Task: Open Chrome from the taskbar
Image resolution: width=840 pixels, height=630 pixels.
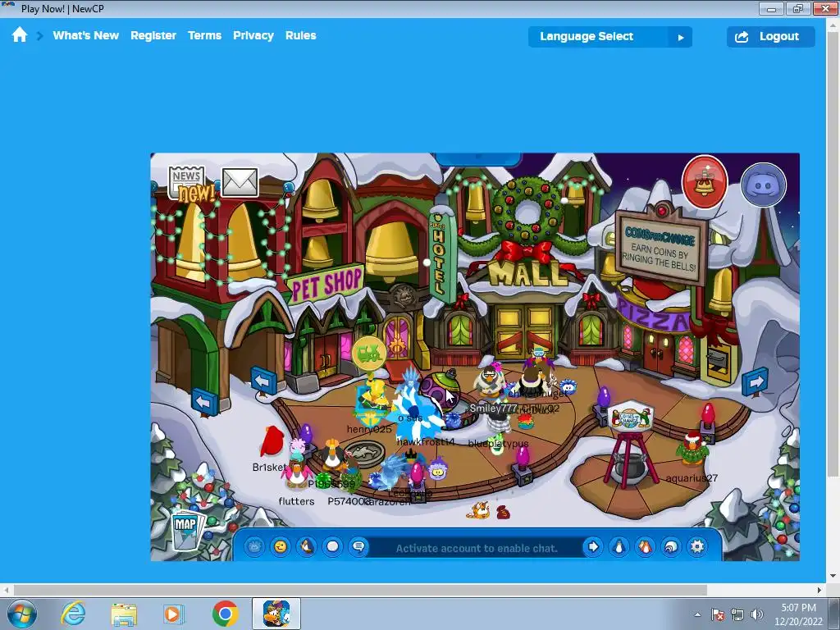Action: (x=225, y=614)
